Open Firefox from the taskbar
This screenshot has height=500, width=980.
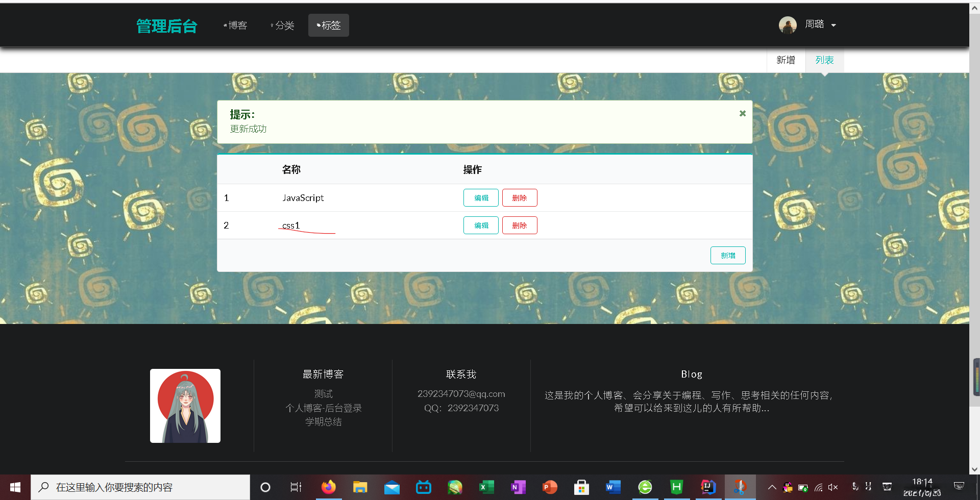[329, 487]
